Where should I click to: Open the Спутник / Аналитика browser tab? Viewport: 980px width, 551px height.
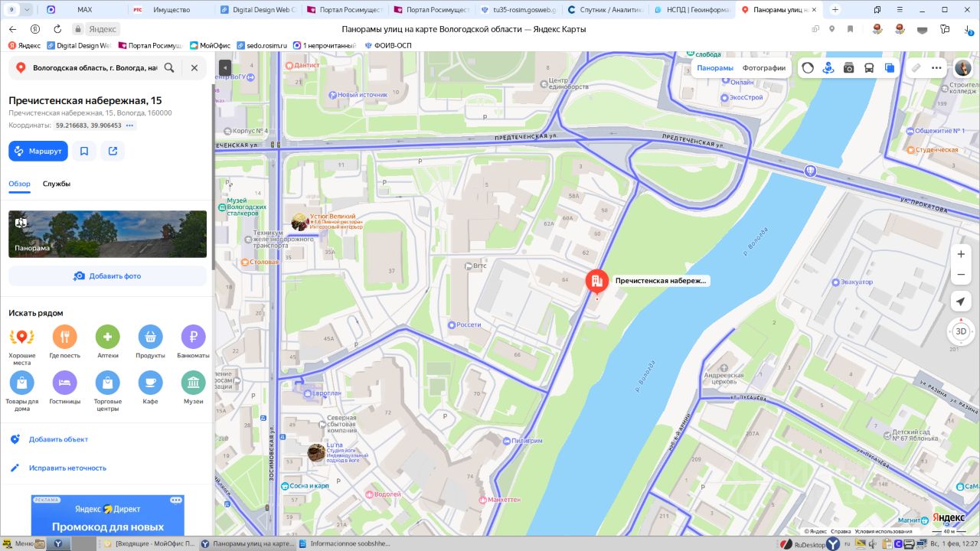click(x=606, y=9)
